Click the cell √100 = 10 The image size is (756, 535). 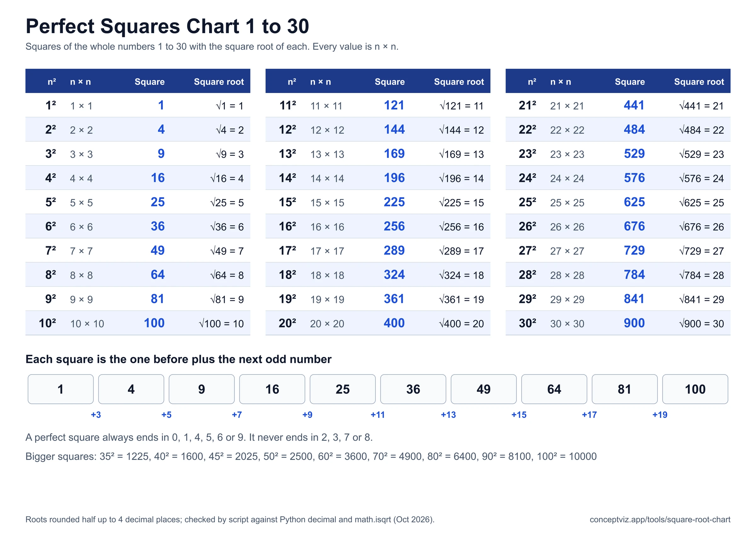coord(221,324)
